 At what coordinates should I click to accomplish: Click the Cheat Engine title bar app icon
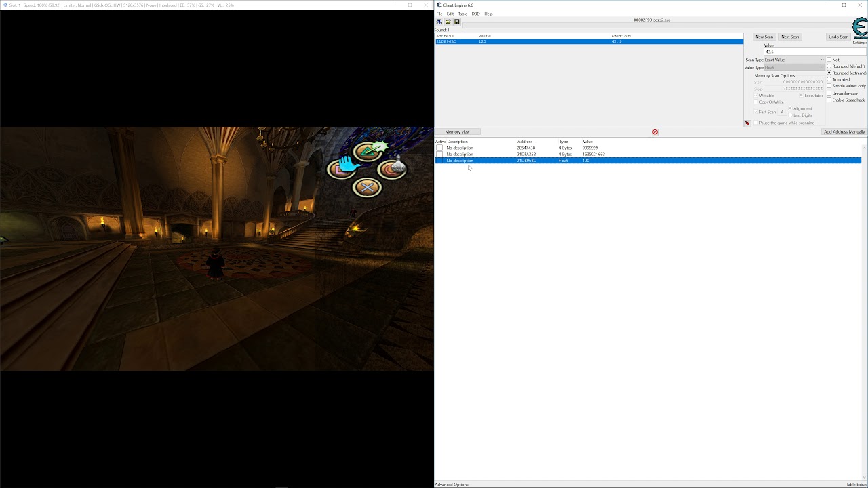[439, 5]
